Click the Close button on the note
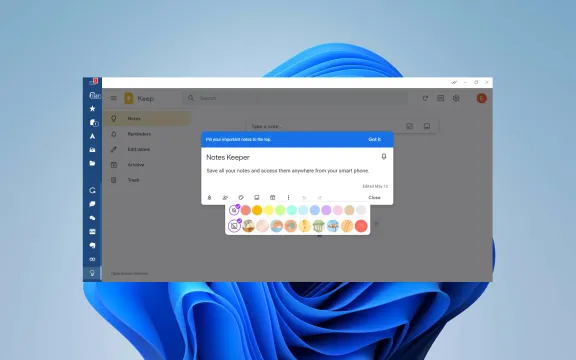This screenshot has height=360, width=576. (374, 198)
